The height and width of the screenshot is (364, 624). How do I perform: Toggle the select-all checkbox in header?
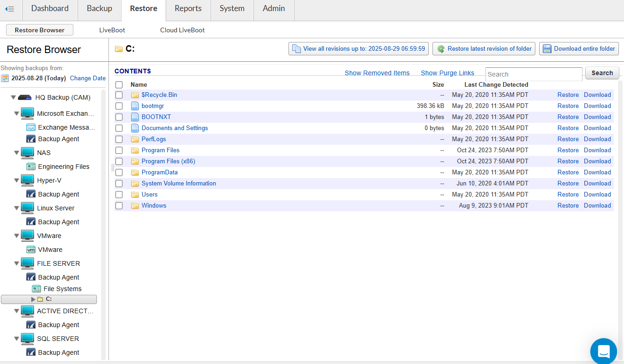click(x=119, y=85)
